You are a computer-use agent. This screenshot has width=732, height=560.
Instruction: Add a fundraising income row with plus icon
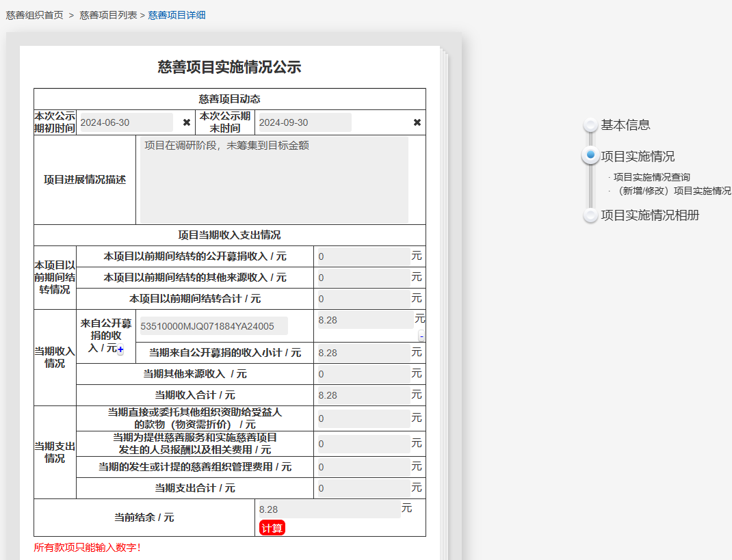click(x=120, y=349)
